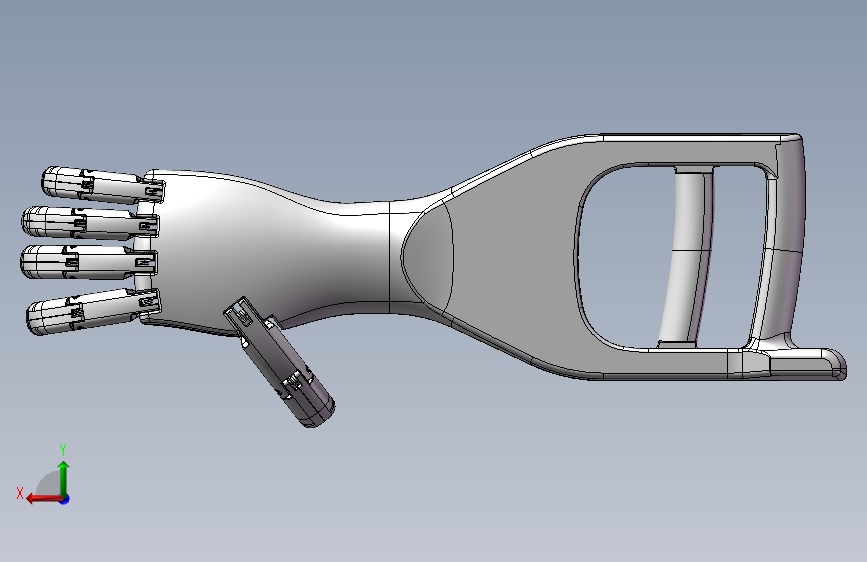
Task: Select the bottommost finger of the hand
Action: pos(93,311)
